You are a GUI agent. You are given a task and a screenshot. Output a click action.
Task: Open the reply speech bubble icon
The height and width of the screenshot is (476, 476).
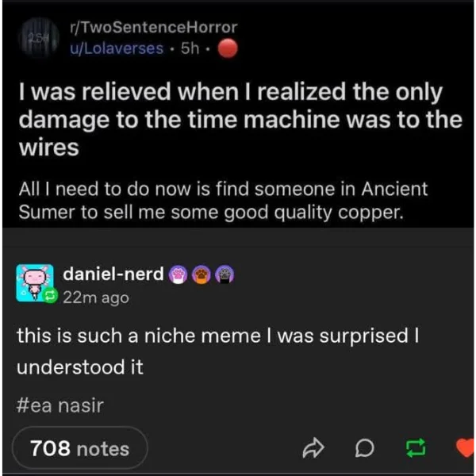click(364, 448)
